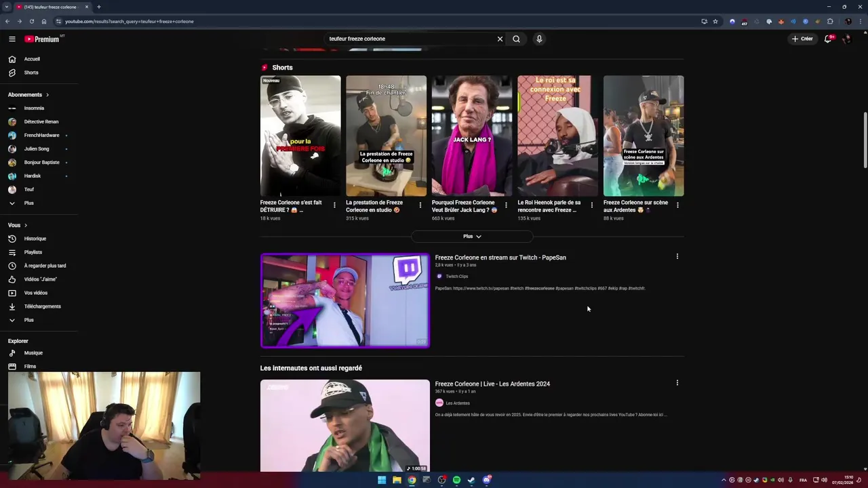The image size is (868, 488).
Task: Open options menu for Twitch PapeSan video
Action: (677, 257)
